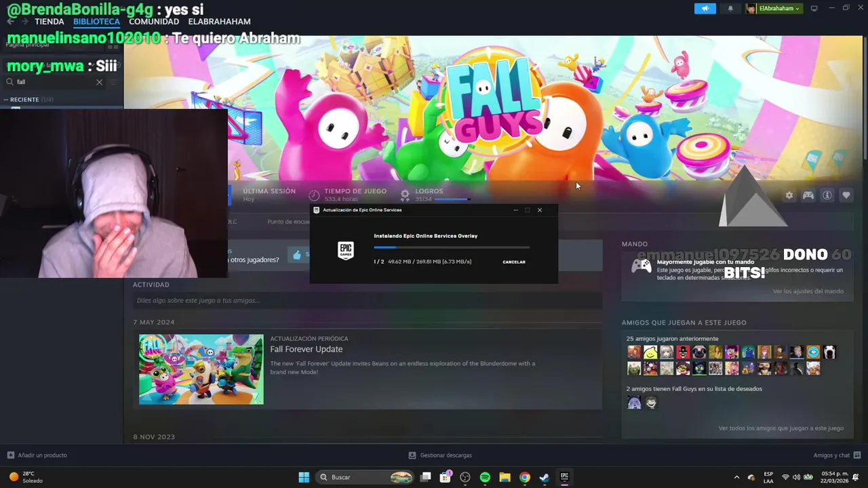Open OBS Studio on the taskbar

coord(465,477)
